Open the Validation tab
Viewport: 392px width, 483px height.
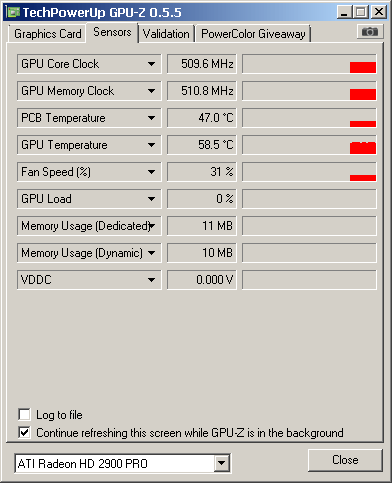click(x=166, y=34)
